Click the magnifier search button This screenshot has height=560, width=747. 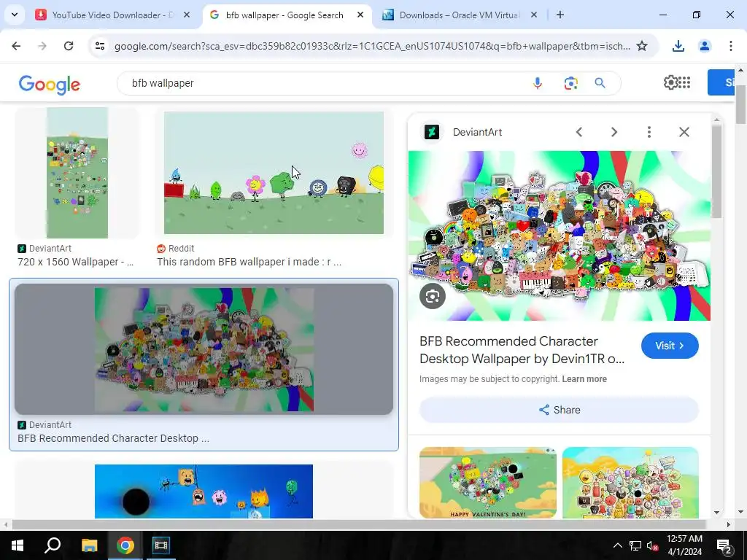[x=600, y=83]
